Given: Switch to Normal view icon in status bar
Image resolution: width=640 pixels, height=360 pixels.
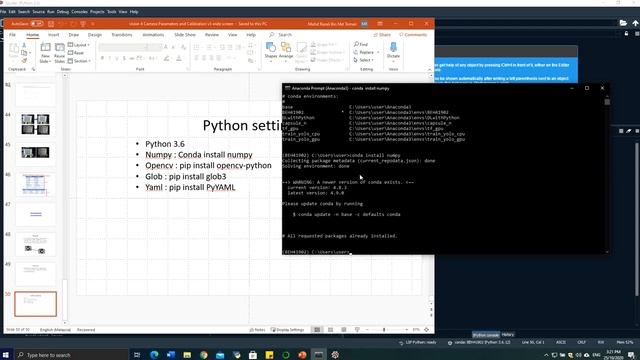Looking at the screenshot, I should tap(317, 329).
